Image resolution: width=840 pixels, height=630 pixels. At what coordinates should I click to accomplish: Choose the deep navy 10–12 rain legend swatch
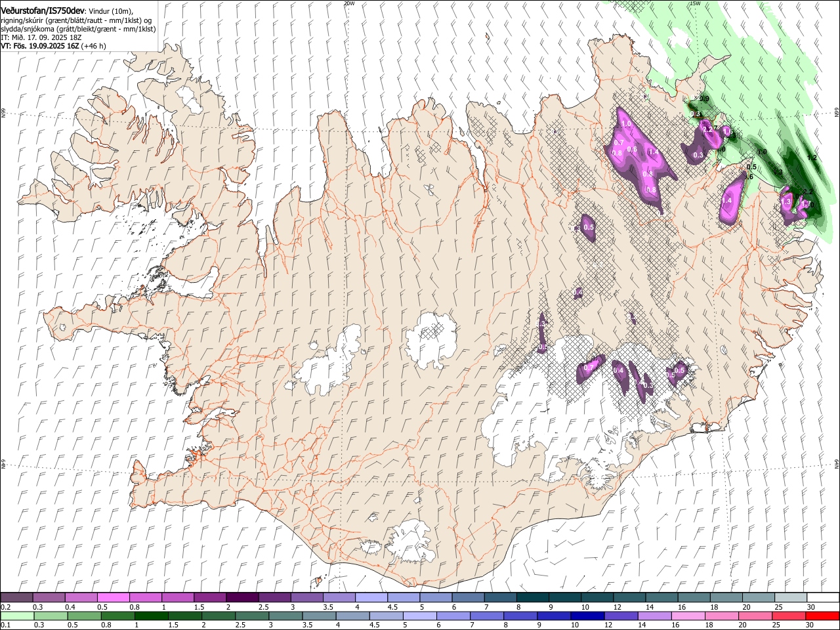click(x=587, y=616)
